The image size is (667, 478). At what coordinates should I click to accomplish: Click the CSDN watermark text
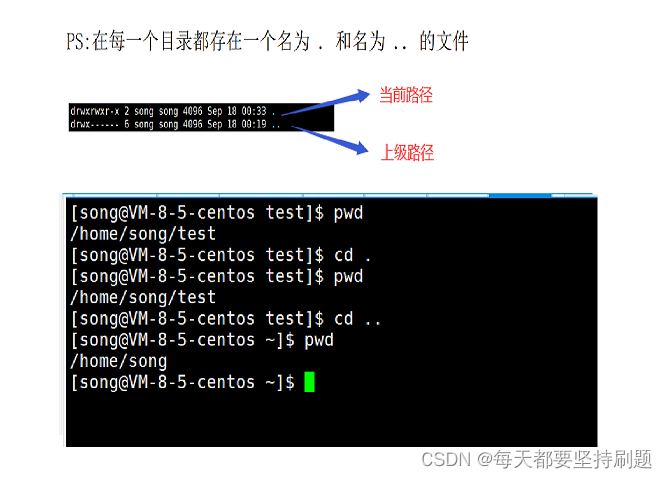point(536,459)
